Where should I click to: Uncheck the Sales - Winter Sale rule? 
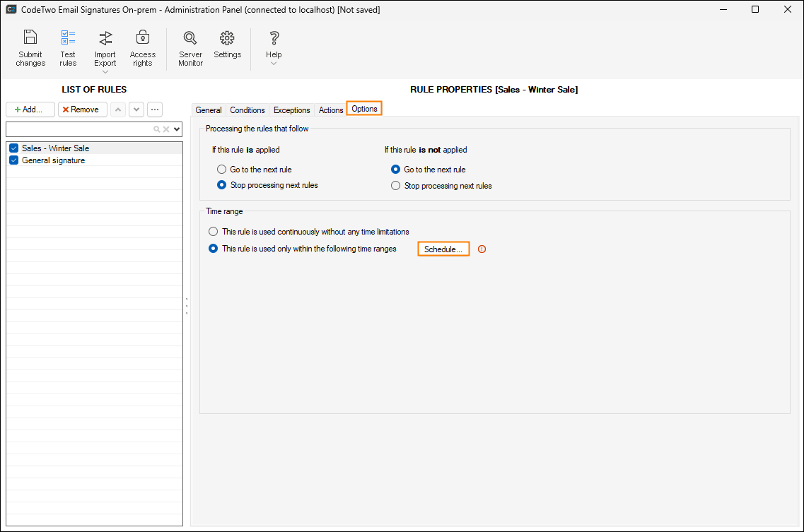coord(14,148)
